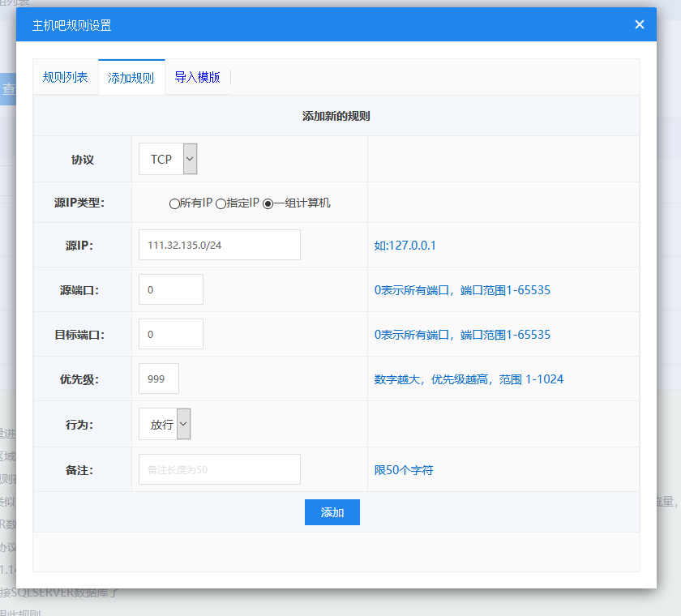681x616 pixels.
Task: Click into the 目标端口 input box
Action: (x=171, y=334)
